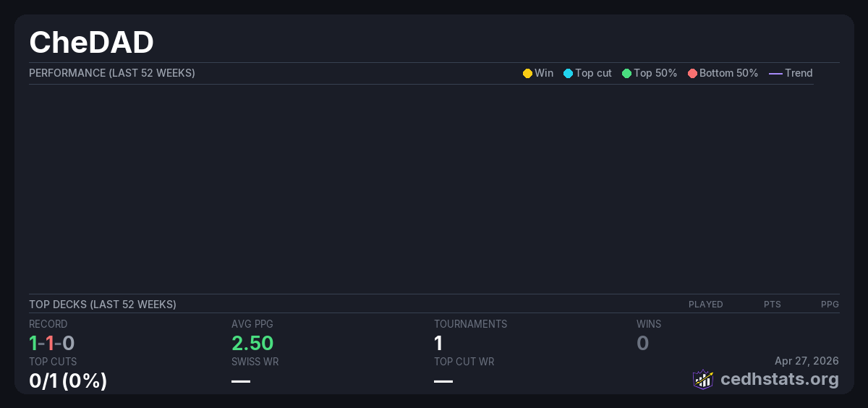Image resolution: width=868 pixels, height=408 pixels.
Task: Click the red Bottom 50% legend dot
Action: click(692, 73)
